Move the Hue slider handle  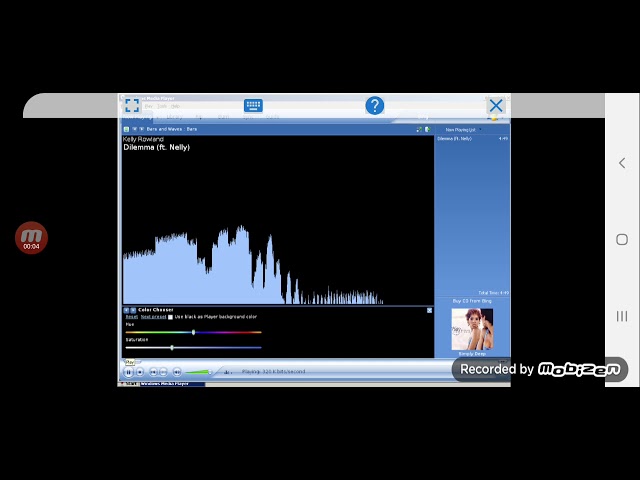tap(193, 332)
